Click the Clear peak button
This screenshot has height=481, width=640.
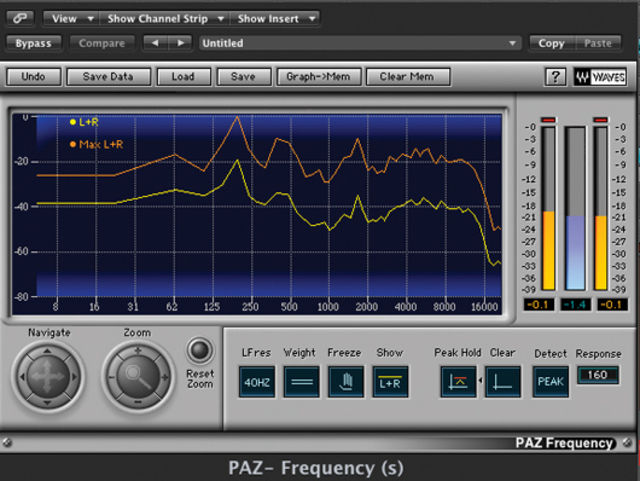point(503,382)
